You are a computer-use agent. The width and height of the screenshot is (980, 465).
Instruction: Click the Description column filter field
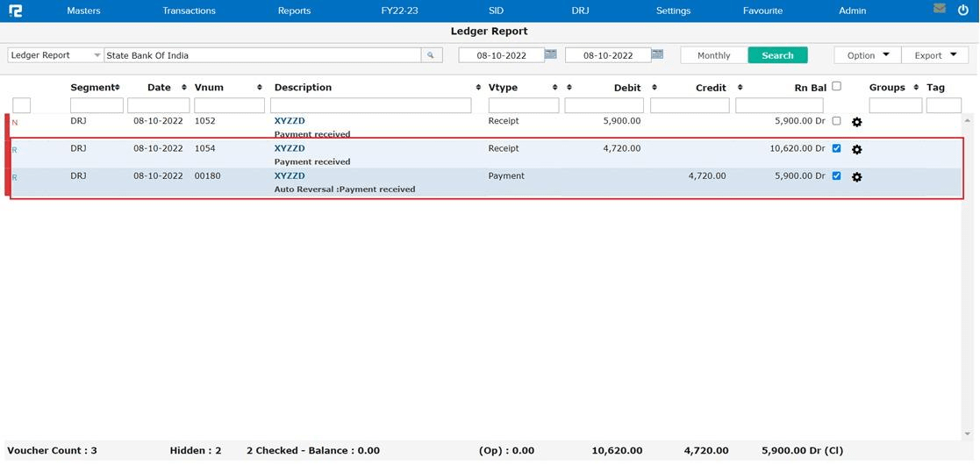click(370, 105)
